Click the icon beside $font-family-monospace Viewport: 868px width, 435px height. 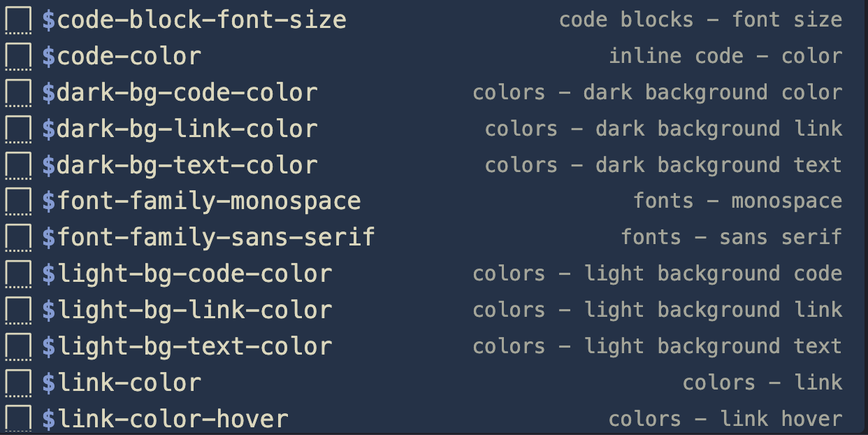[x=18, y=202]
